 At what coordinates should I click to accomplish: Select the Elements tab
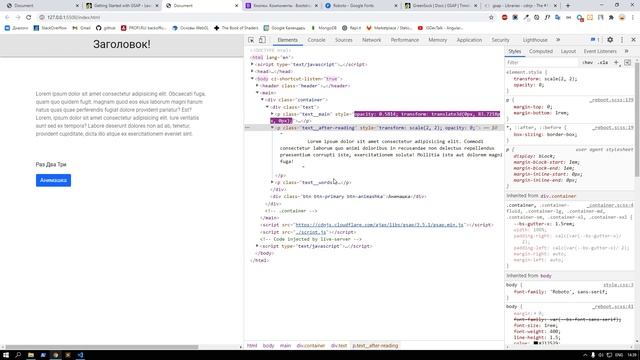click(x=288, y=40)
